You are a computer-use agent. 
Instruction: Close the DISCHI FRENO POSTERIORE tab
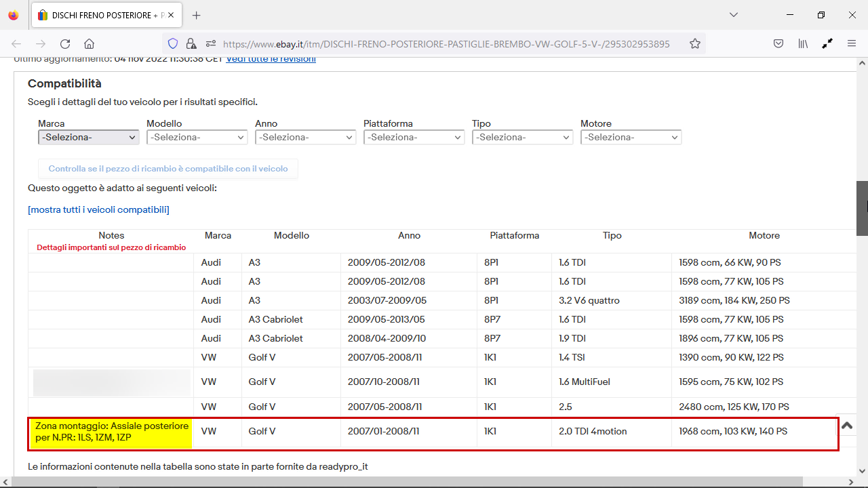pos(171,15)
